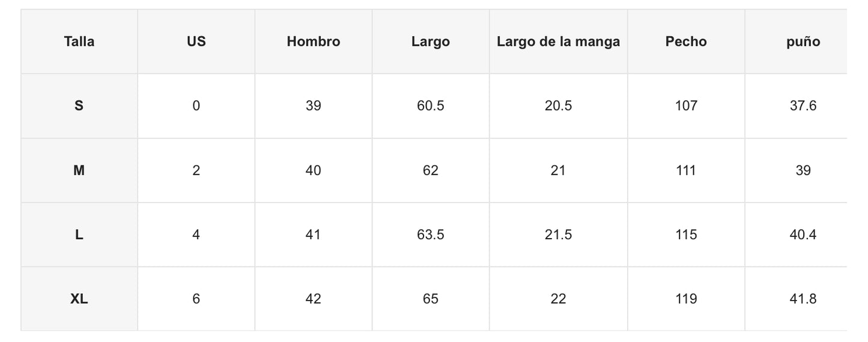The image size is (868, 342).
Task: Select the US size 6 cell
Action: pos(196,299)
